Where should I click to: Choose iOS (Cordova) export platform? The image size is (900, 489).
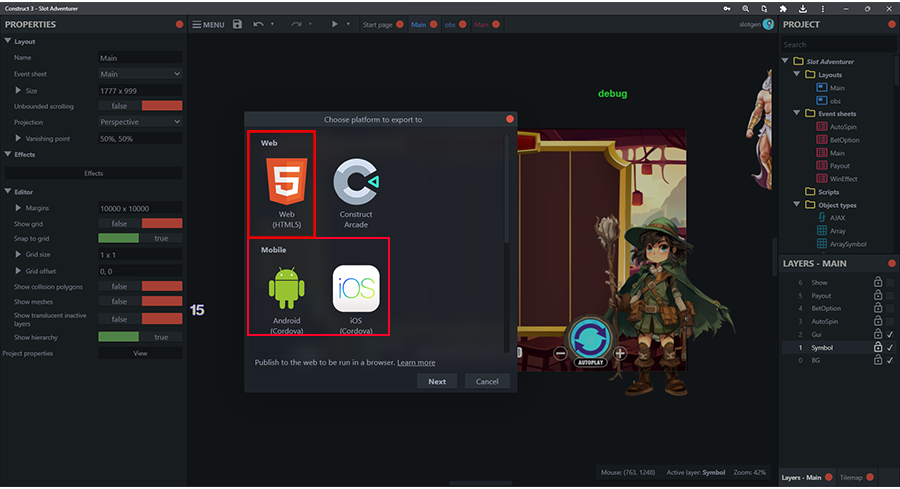click(356, 300)
